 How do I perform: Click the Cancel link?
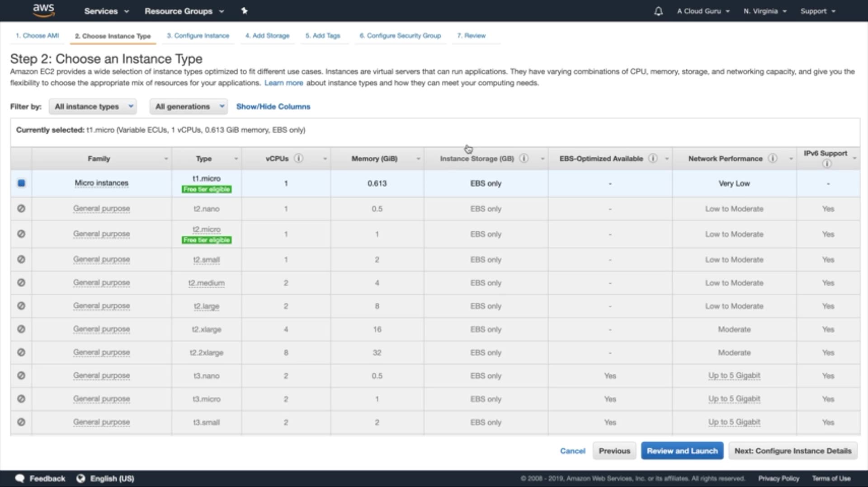pos(572,451)
